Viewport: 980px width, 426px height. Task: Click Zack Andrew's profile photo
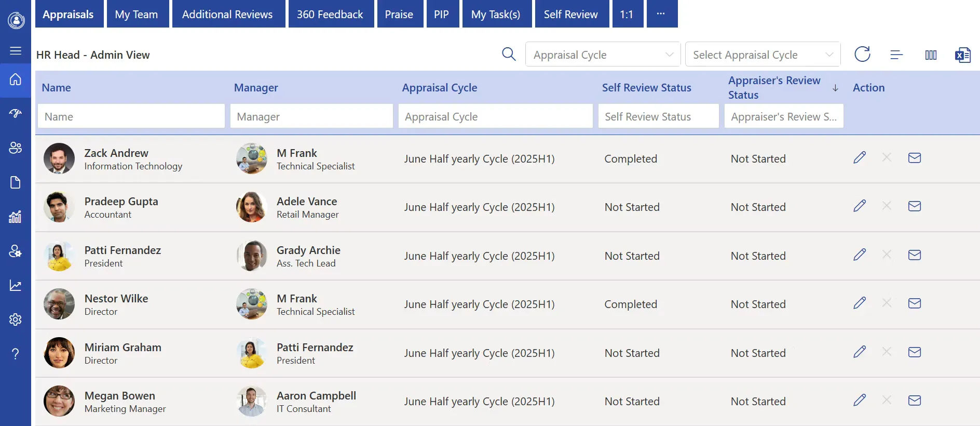[59, 158]
